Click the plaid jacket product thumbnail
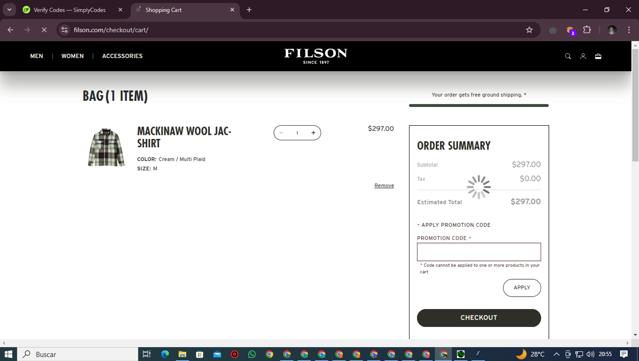Viewport: 639px width, 361px height. click(x=106, y=147)
